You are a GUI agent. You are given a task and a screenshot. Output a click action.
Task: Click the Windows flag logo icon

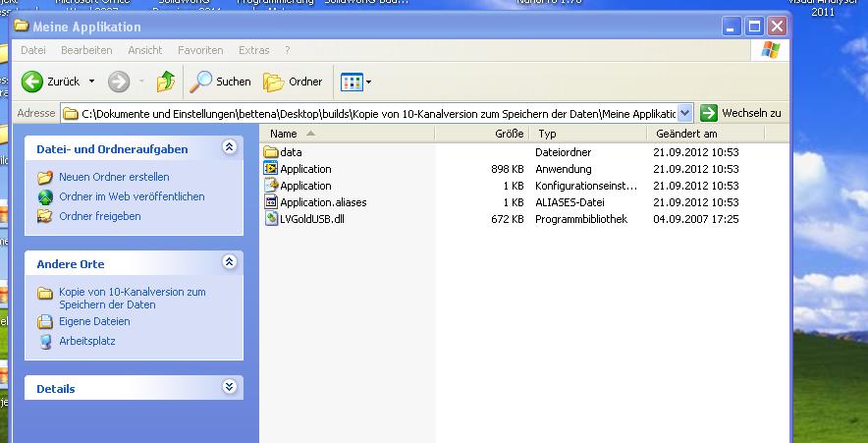pos(770,50)
